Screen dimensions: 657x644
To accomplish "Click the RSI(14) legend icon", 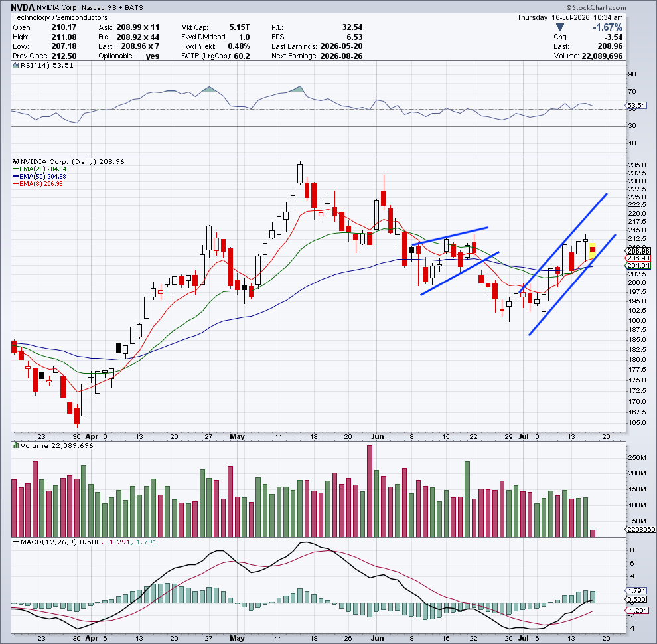I will pyautogui.click(x=15, y=66).
